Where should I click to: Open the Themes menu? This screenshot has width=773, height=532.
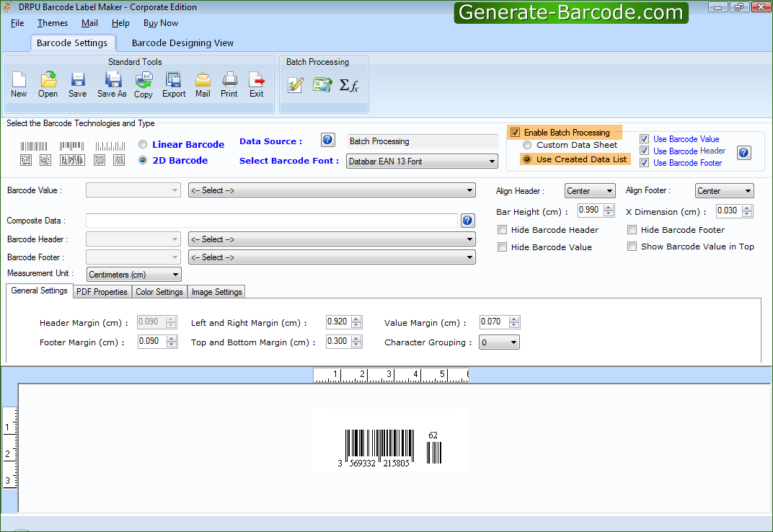pos(52,22)
